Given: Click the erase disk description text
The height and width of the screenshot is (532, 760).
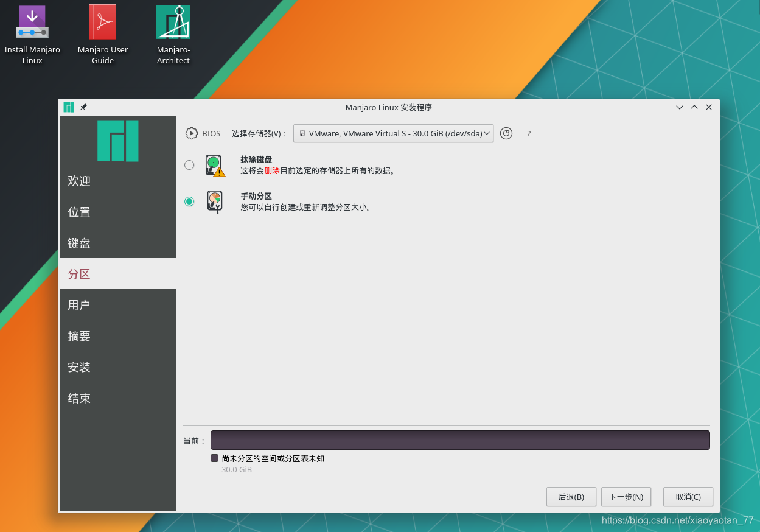Looking at the screenshot, I should pos(318,171).
